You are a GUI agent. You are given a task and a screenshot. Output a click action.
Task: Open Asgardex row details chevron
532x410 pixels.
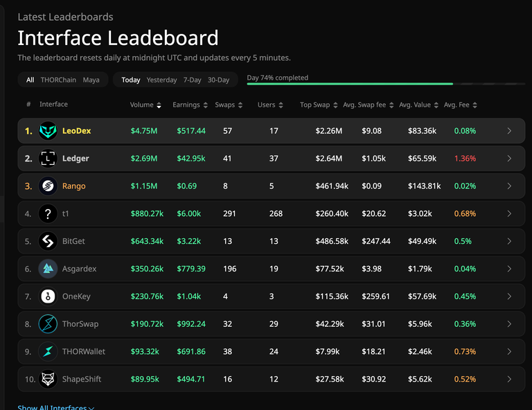pyautogui.click(x=509, y=269)
